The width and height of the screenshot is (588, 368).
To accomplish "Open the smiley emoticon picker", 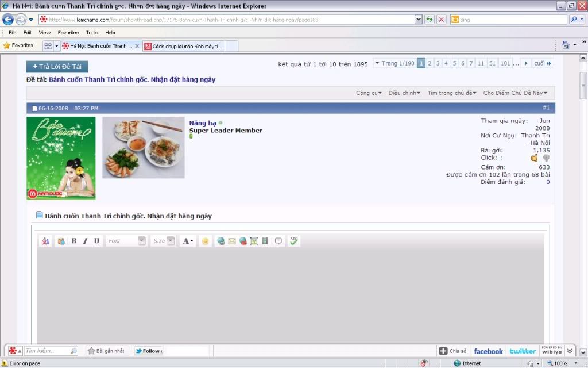I will tap(205, 241).
